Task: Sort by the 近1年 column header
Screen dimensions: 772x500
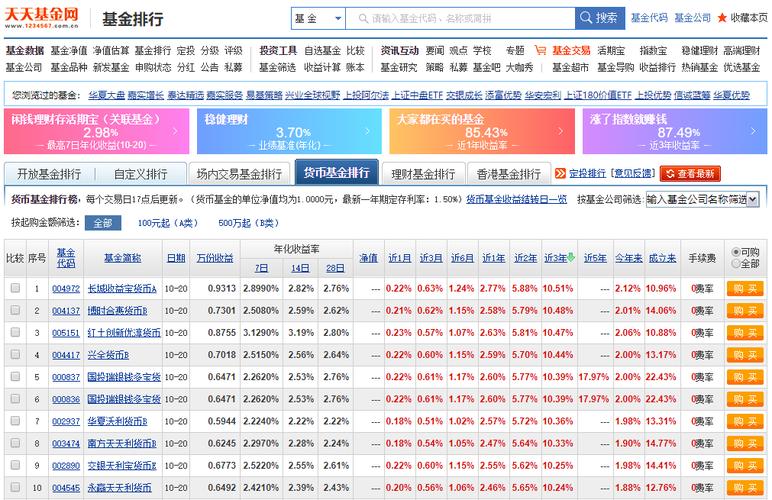Action: pyautogui.click(x=494, y=258)
